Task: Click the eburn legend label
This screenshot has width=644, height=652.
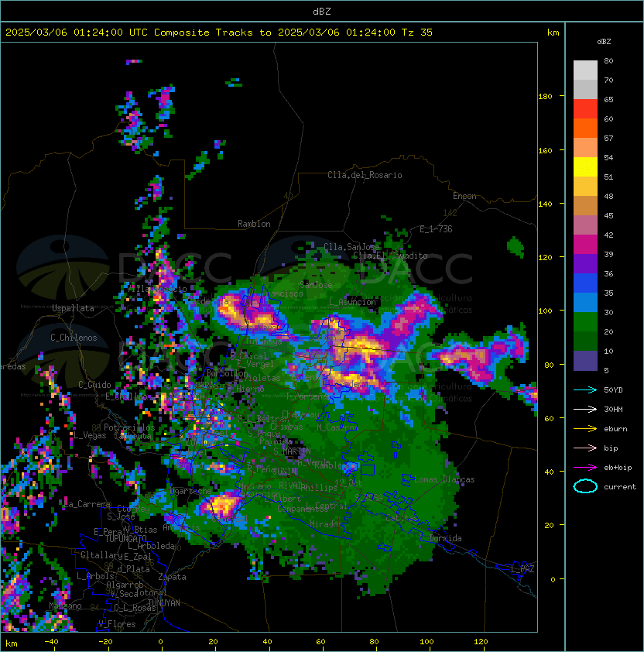Action: click(x=615, y=429)
